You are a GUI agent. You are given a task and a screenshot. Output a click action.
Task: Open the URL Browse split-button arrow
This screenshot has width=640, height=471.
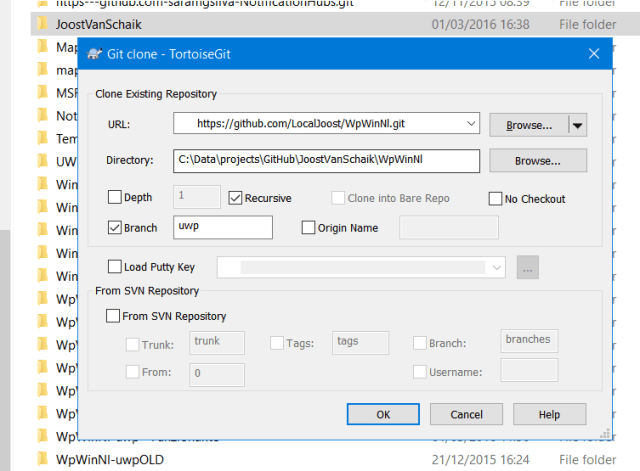pyautogui.click(x=578, y=125)
